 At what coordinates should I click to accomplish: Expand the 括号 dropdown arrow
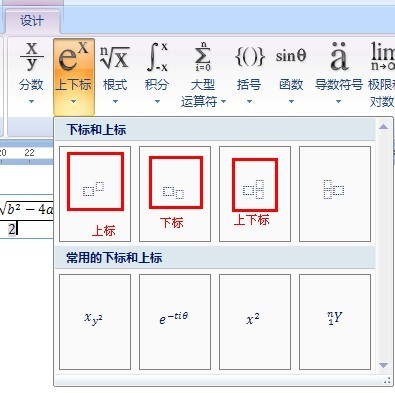coord(249,101)
